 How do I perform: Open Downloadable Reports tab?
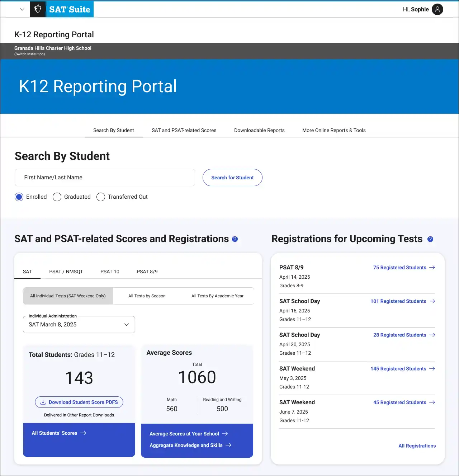pyautogui.click(x=259, y=130)
